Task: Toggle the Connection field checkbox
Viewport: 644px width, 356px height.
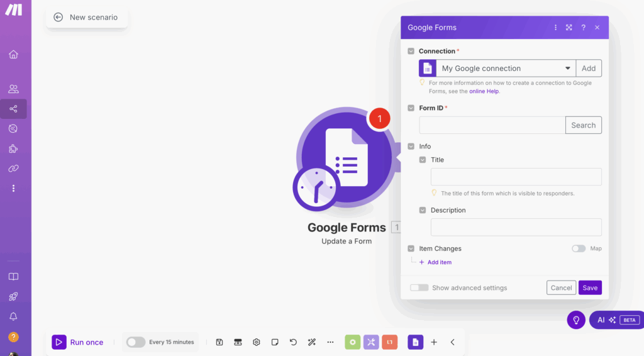Action: click(411, 52)
